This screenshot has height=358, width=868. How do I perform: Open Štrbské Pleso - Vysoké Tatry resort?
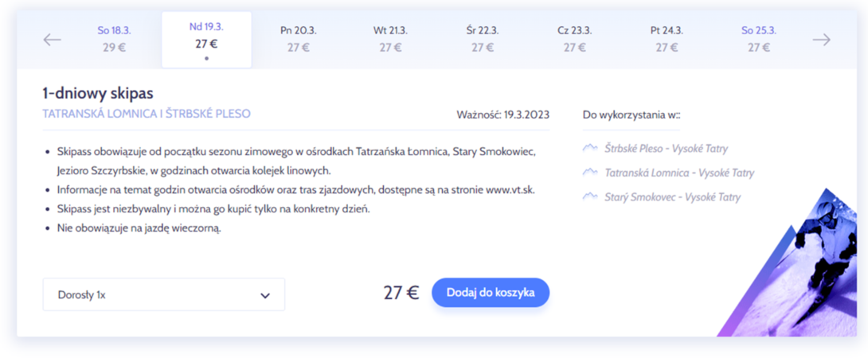666,149
